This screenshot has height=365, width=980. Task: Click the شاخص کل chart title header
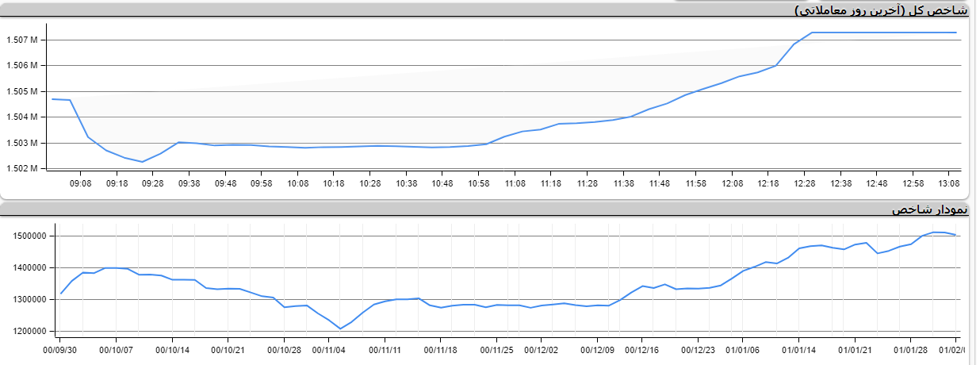880,10
